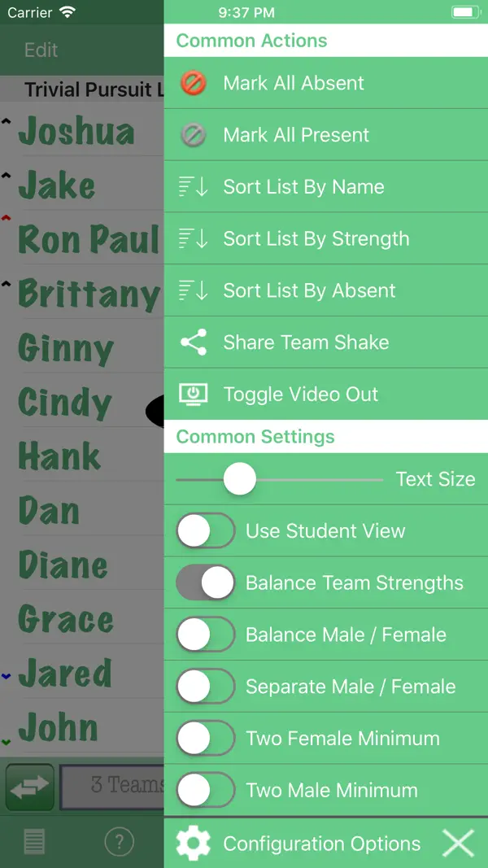Click the Toggle Video Out monitor icon
The image size is (488, 868).
pyautogui.click(x=193, y=394)
